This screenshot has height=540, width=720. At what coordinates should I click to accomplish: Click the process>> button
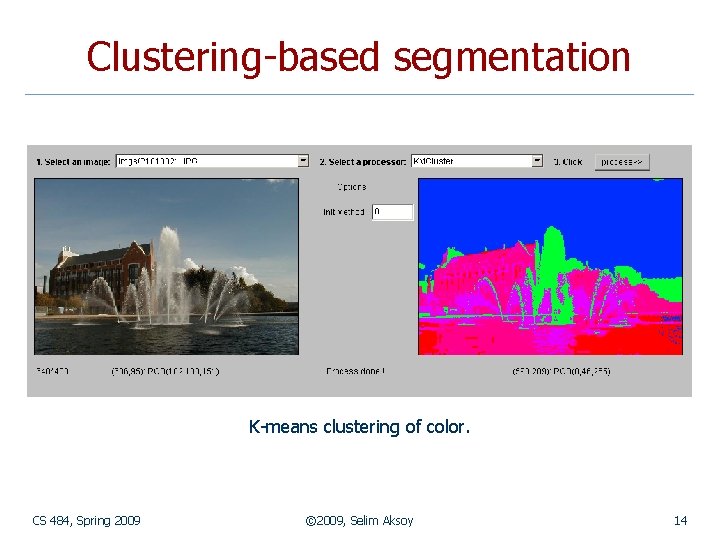pyautogui.click(x=622, y=162)
